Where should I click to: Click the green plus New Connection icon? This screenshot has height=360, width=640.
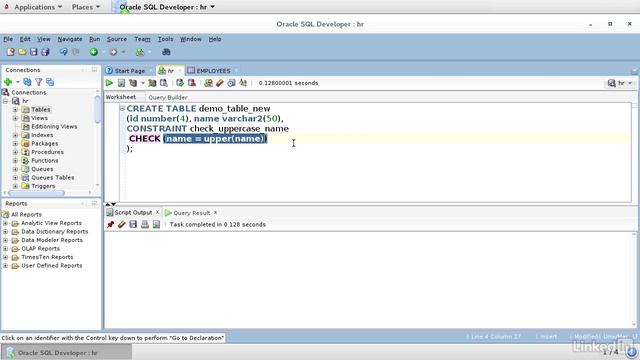tap(8, 82)
